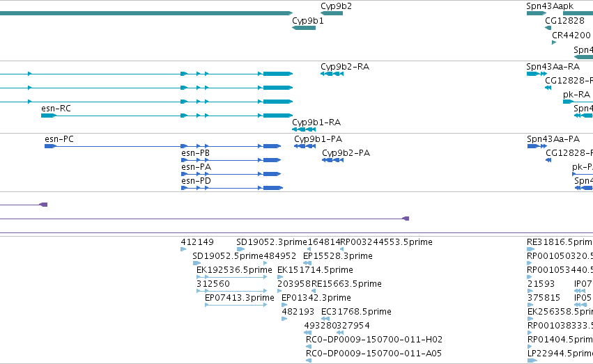
Task: Select the 412149 EST label
Action: click(197, 242)
